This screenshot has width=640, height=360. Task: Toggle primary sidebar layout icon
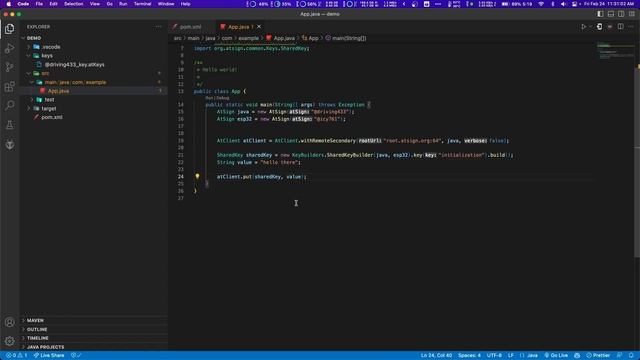(x=600, y=14)
